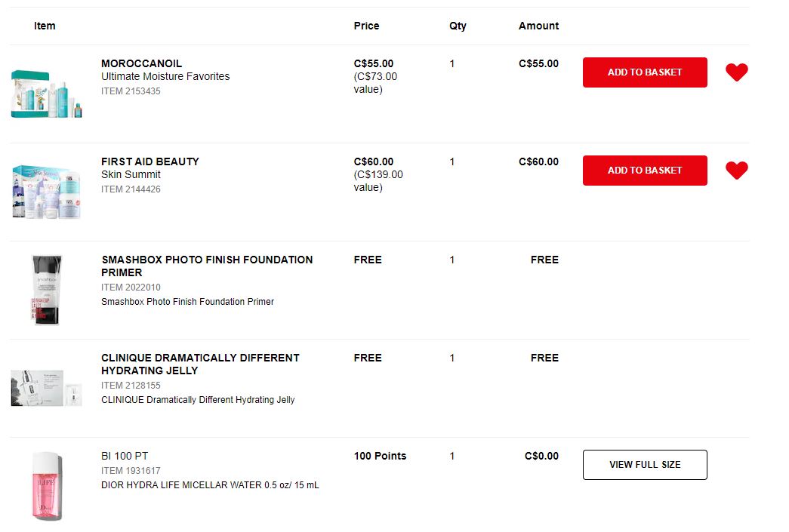Select the Item column header
This screenshot has height=532, width=789.
(x=45, y=26)
